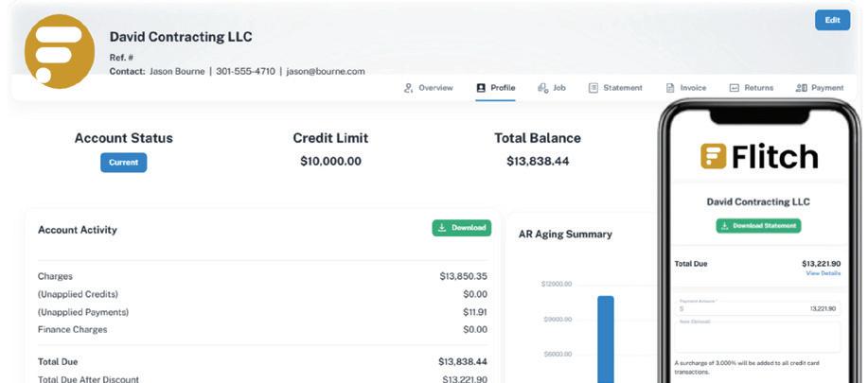The image size is (868, 383).
Task: Click the Total Due label on the phone
Action: point(691,264)
